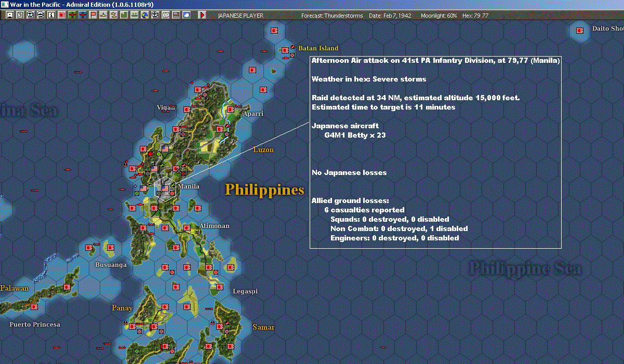Click the Hex: 79 77 coordinate readout

pyautogui.click(x=475, y=16)
